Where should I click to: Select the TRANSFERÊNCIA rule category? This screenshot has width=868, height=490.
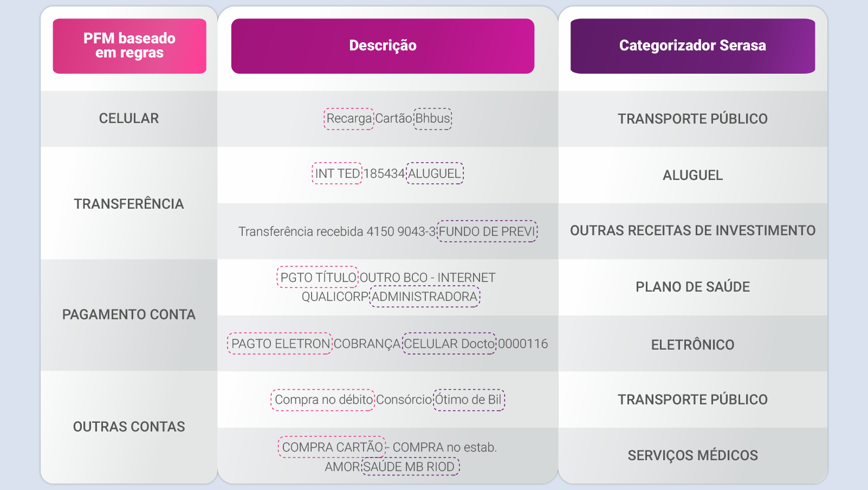(x=129, y=203)
